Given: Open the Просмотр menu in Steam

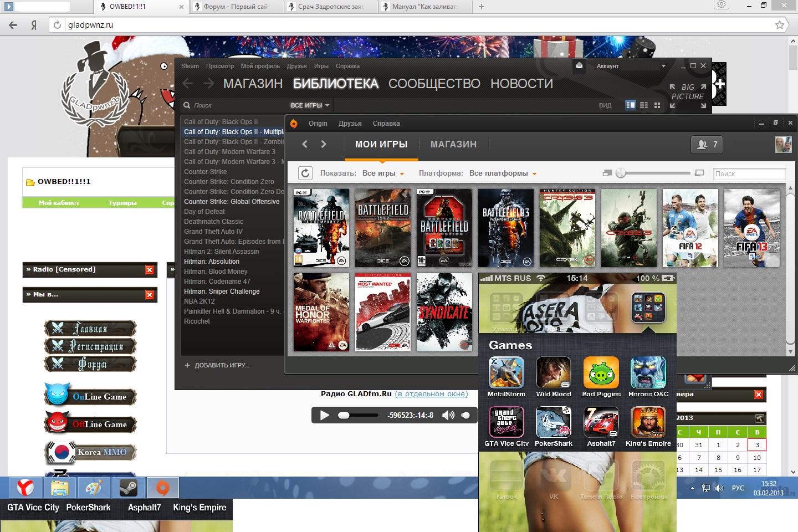Looking at the screenshot, I should pos(220,66).
